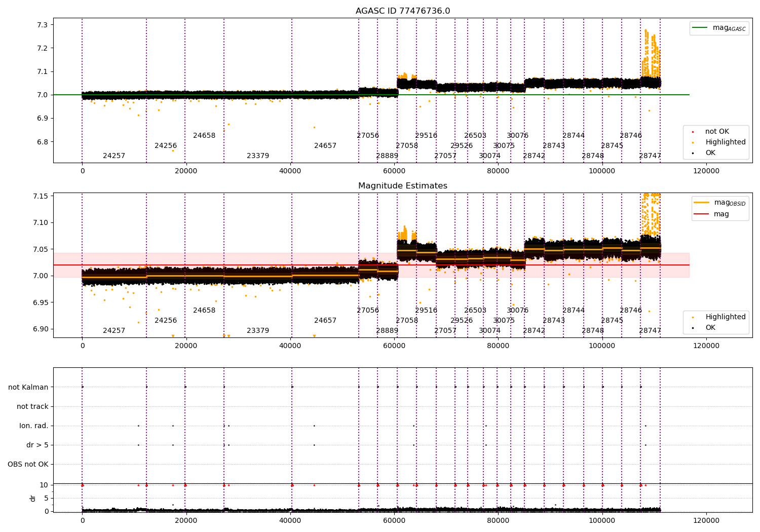Click the red line sample beside mag legend entry
The image size is (760, 532).
[702, 214]
